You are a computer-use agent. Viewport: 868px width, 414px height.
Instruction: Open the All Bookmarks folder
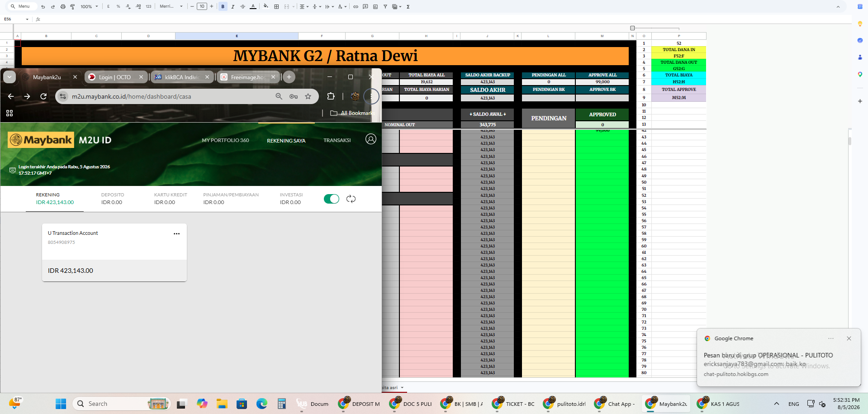(352, 113)
